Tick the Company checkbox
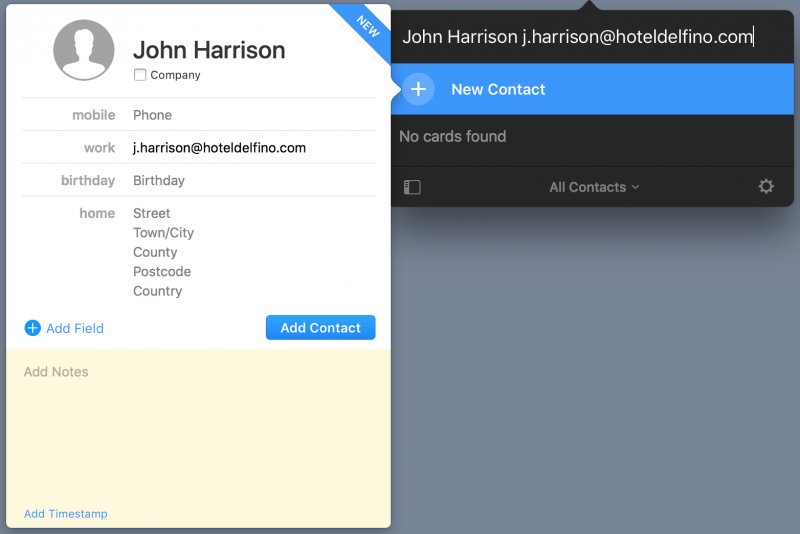This screenshot has height=534, width=800. click(140, 75)
